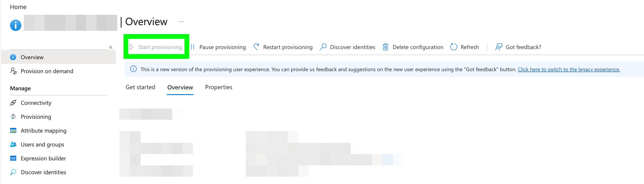The width and height of the screenshot is (644, 184).
Task: Open Expression builder via its code icon
Action: point(13,158)
